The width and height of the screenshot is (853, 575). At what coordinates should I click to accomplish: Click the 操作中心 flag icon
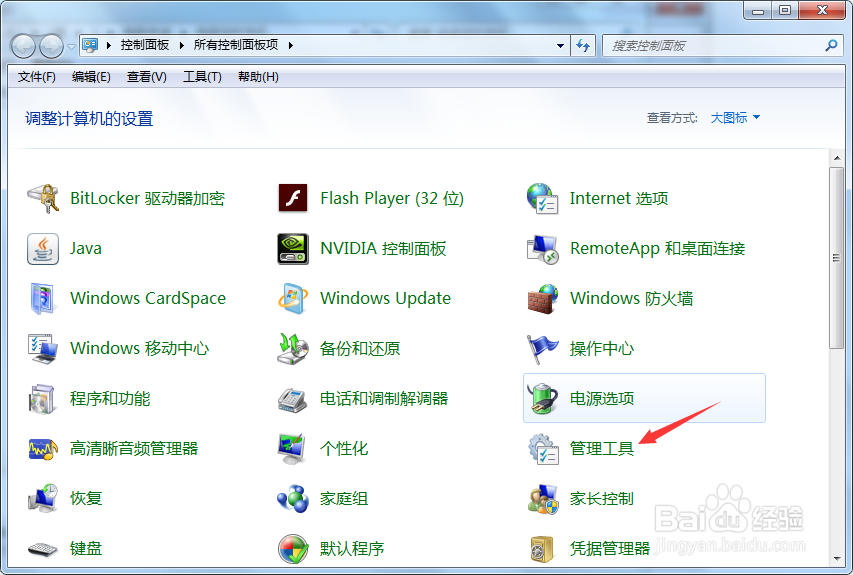tap(542, 349)
